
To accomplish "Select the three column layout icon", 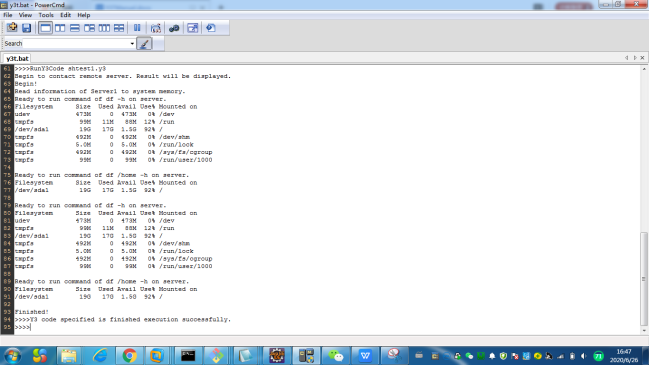I will coord(104,28).
